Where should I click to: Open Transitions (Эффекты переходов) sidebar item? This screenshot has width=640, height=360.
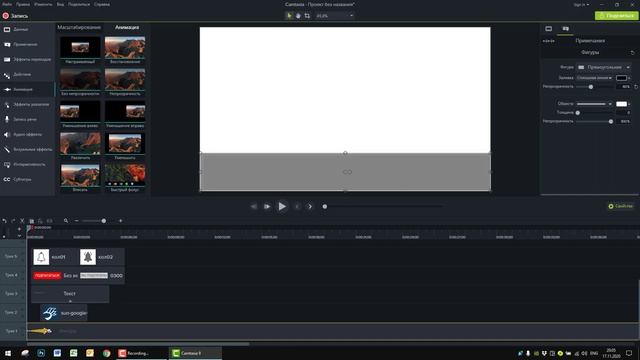point(27,59)
